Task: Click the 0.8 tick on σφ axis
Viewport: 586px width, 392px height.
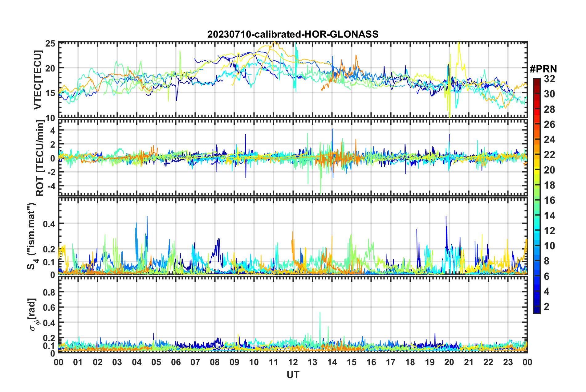Action: pyautogui.click(x=49, y=292)
